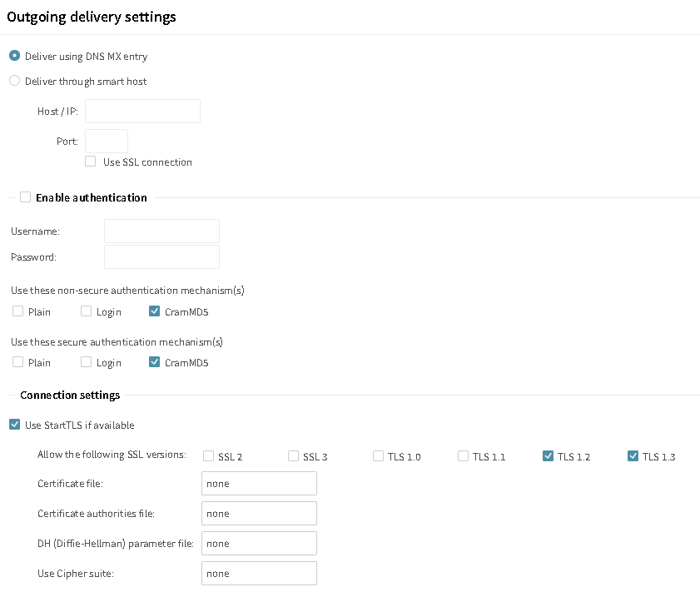Viewport: 700px width, 592px height.
Task: Uncheck CramMD5 under secure mechanisms
Action: tap(155, 362)
